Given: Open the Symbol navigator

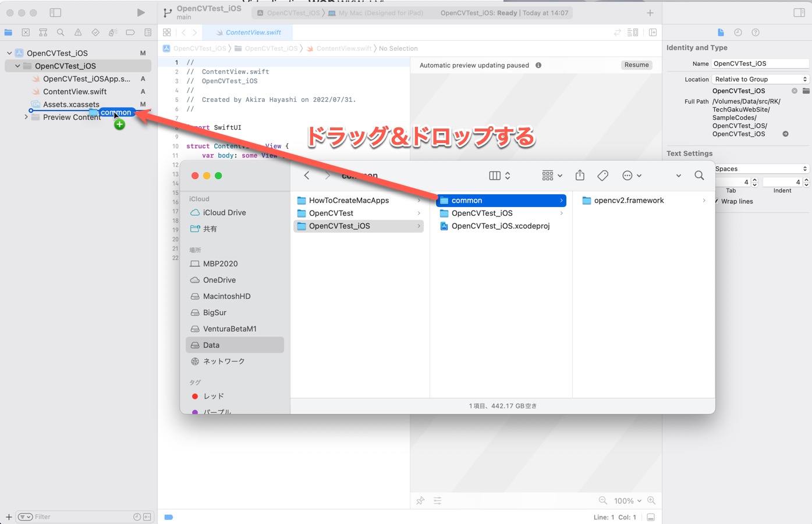Looking at the screenshot, I should (43, 33).
